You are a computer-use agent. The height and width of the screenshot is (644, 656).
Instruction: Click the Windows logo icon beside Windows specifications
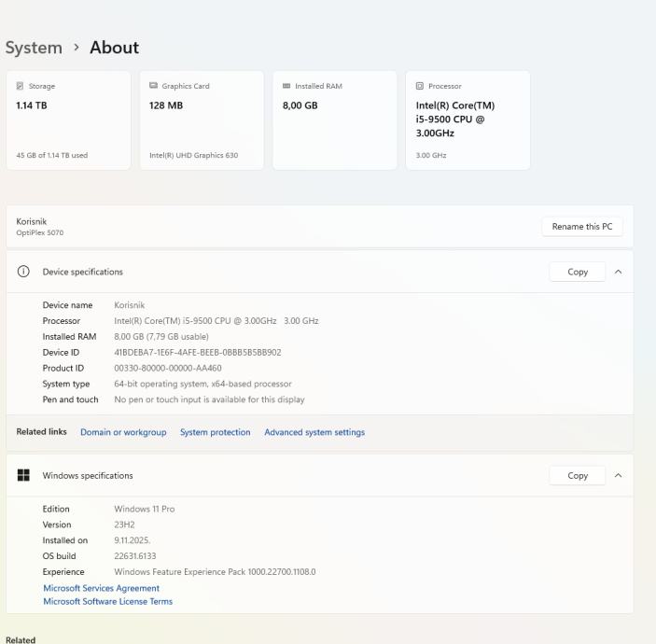click(x=22, y=475)
